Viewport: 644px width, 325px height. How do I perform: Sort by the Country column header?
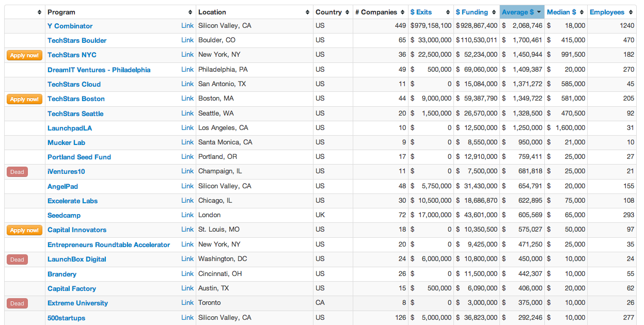point(333,12)
